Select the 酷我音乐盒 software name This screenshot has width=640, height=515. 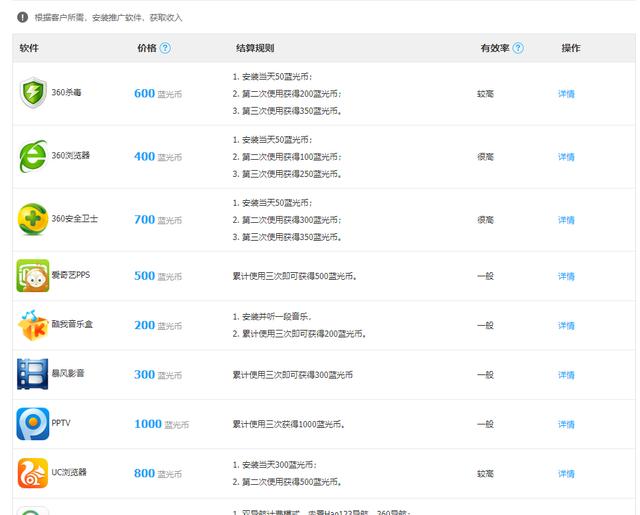click(x=72, y=324)
